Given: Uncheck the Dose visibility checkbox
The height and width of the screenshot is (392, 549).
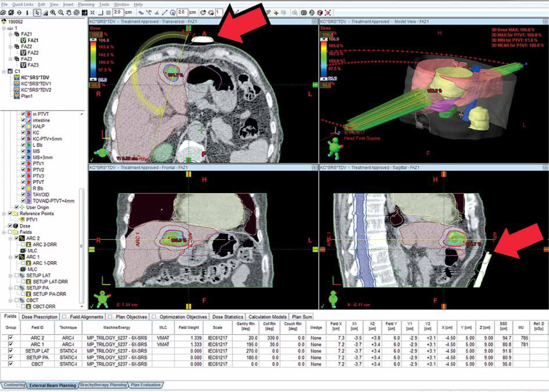Looking at the screenshot, I should [10, 226].
